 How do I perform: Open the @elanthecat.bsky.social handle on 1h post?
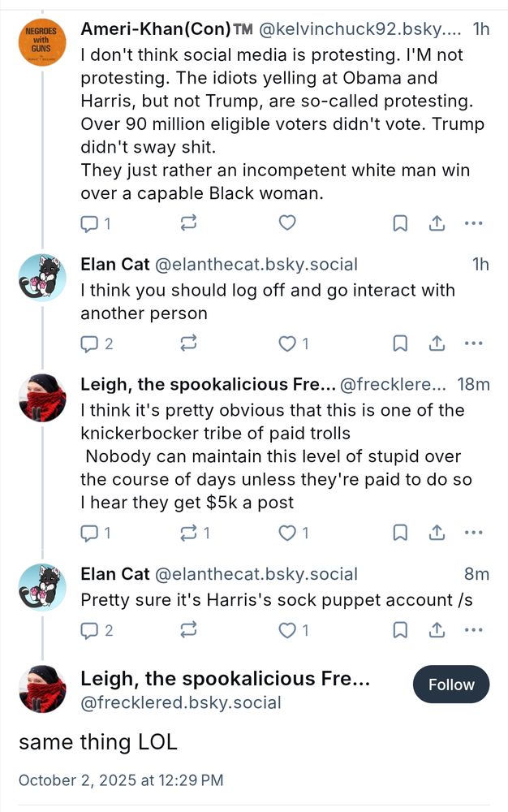pos(256,265)
